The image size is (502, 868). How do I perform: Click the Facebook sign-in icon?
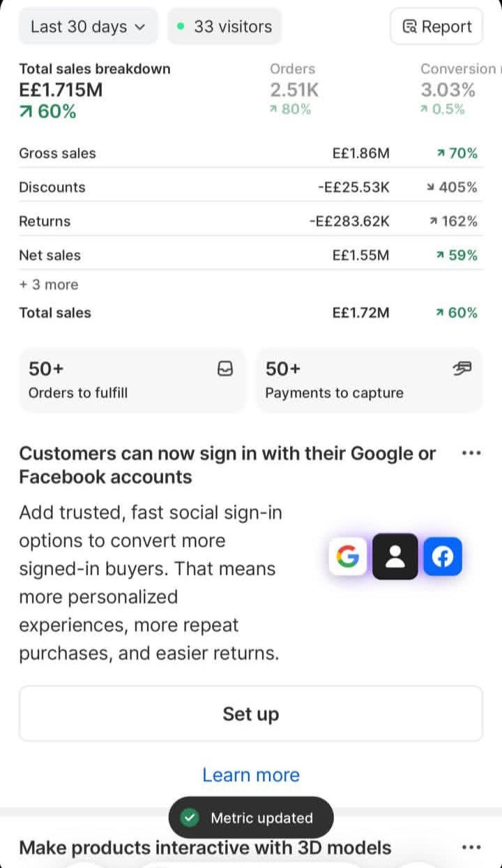443,556
